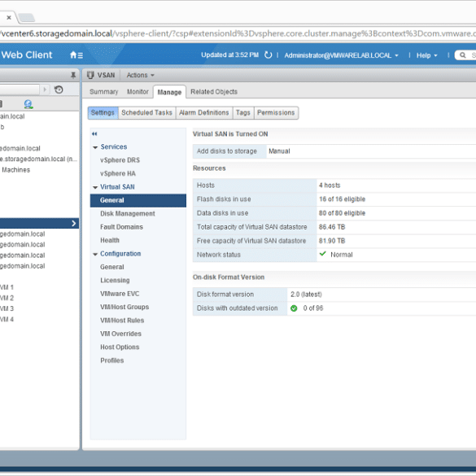Image resolution: width=476 pixels, height=476 pixels.
Task: Open the Actions dropdown menu
Action: [140, 75]
